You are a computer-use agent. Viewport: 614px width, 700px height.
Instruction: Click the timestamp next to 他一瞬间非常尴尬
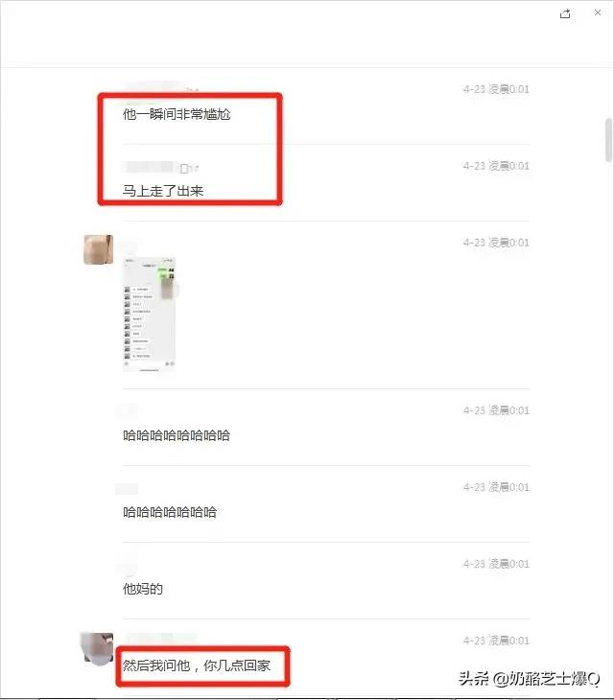[496, 89]
